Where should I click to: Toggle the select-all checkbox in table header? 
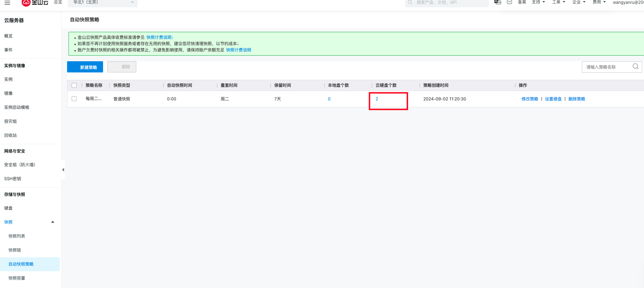(x=74, y=85)
